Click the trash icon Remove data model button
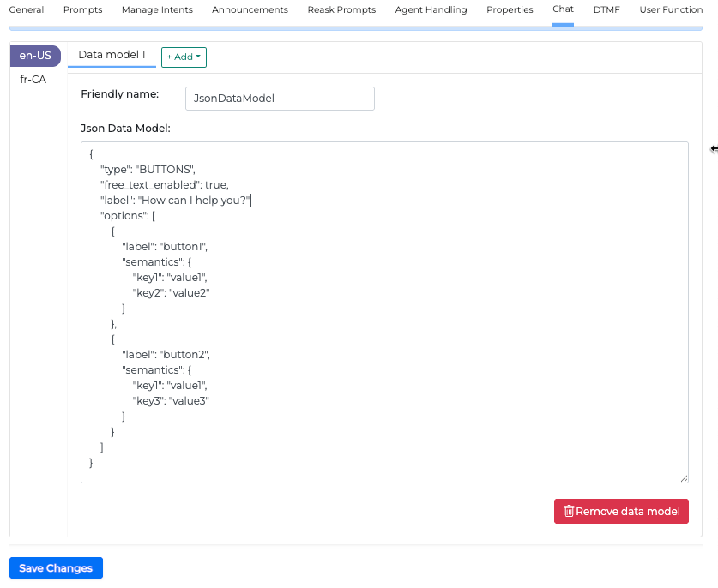This screenshot has height=588, width=718. [x=621, y=512]
